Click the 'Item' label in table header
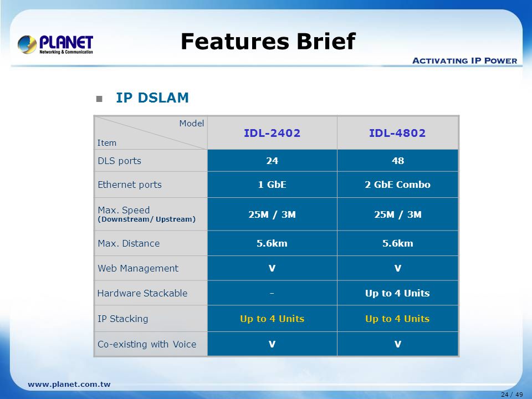 (107, 143)
